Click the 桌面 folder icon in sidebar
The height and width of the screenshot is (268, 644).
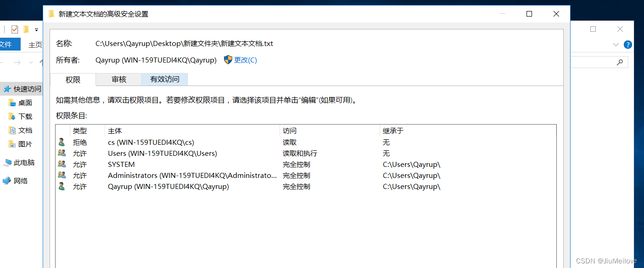[12, 103]
